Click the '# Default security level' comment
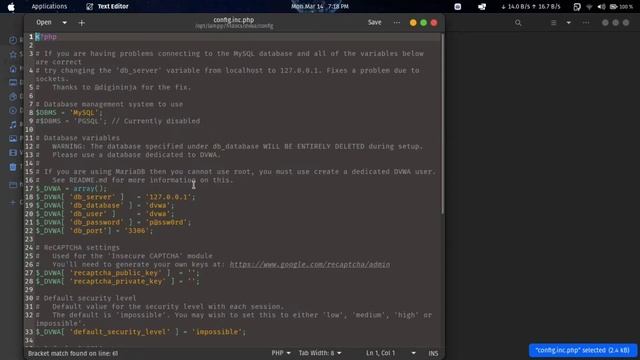Image resolution: width=640 pixels, height=360 pixels. 86,298
